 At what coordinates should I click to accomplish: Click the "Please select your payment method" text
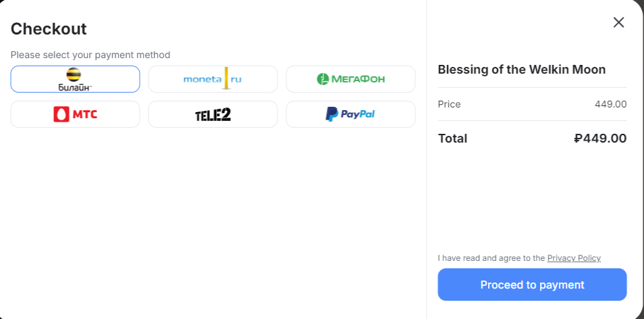coord(90,55)
